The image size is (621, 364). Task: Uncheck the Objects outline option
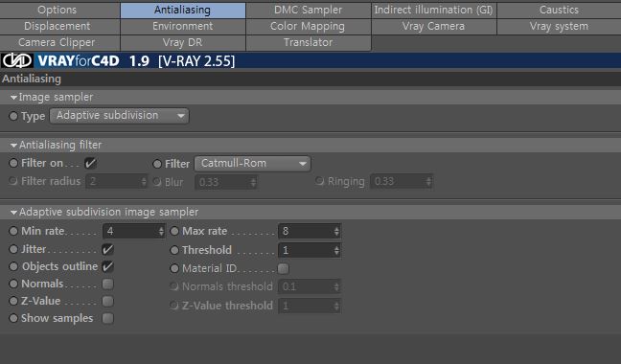tap(107, 266)
